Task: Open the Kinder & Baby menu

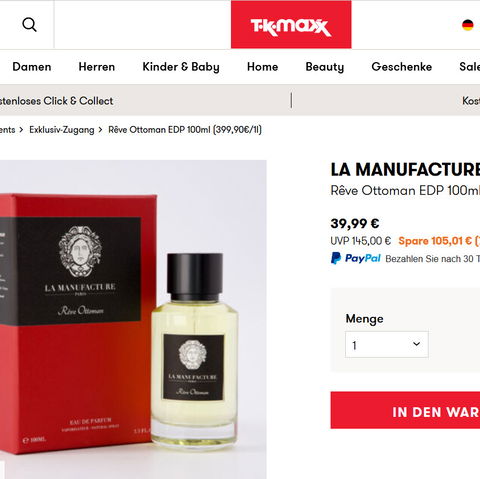Action: [181, 67]
